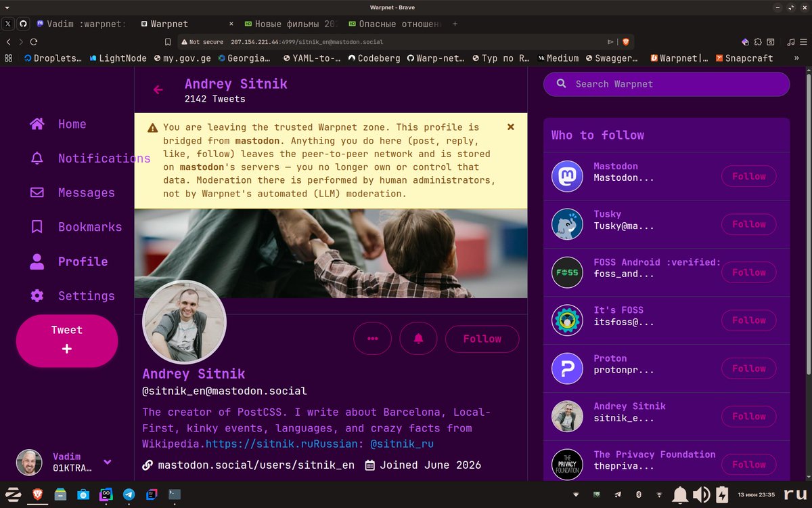The height and width of the screenshot is (508, 812).
Task: Switch to Vadim :warpnet: browser tab
Action: pos(81,24)
